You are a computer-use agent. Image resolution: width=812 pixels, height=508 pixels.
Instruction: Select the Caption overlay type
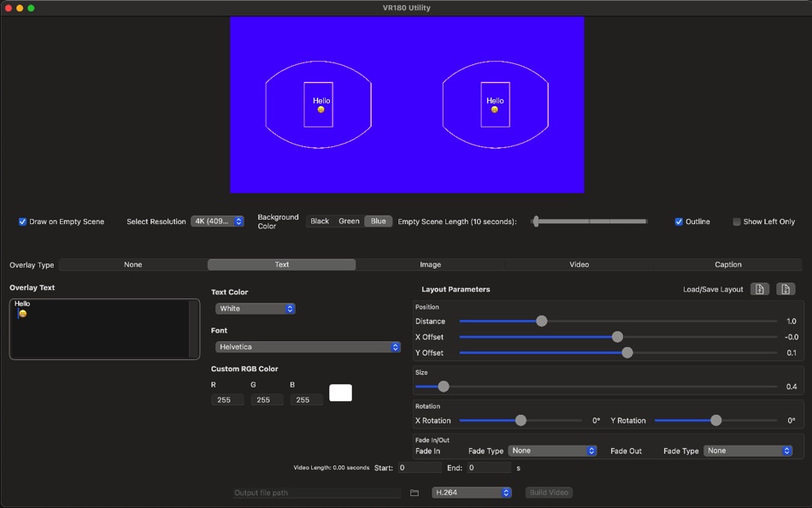[728, 264]
